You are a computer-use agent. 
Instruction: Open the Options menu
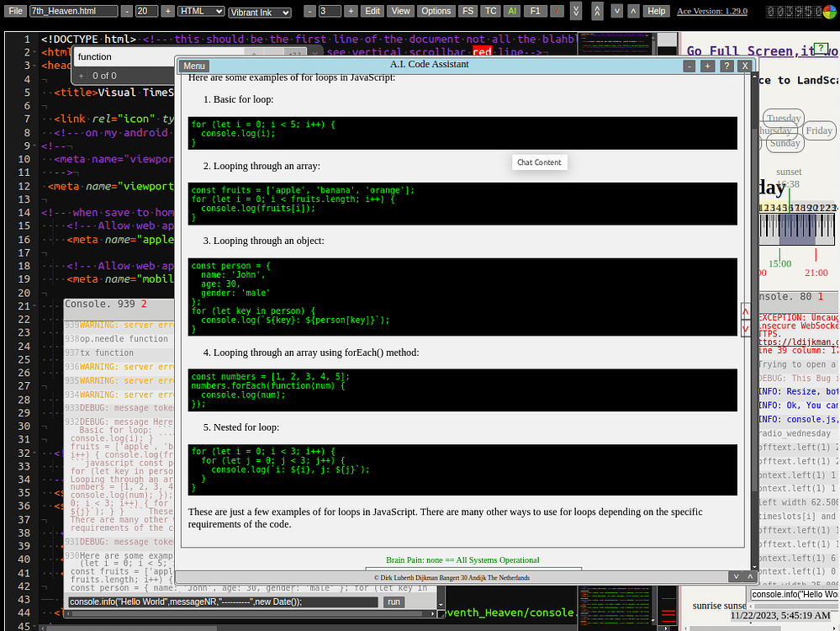(x=436, y=10)
